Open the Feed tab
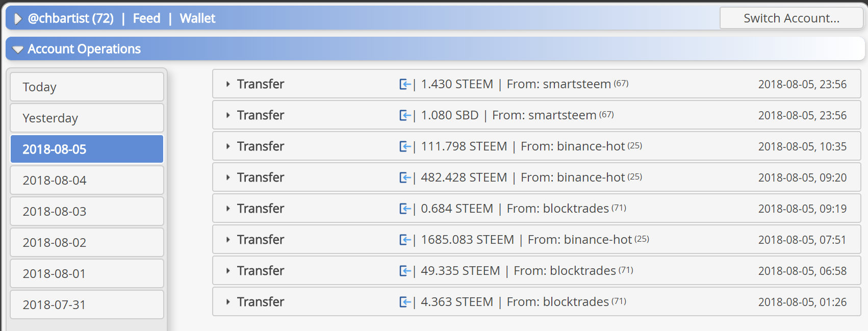The image size is (868, 331). pyautogui.click(x=146, y=18)
